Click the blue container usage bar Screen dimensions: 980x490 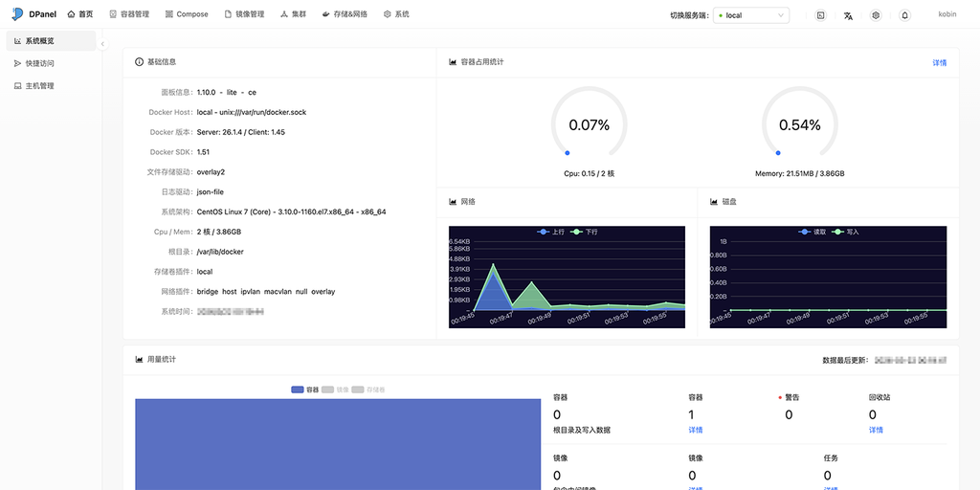338,444
